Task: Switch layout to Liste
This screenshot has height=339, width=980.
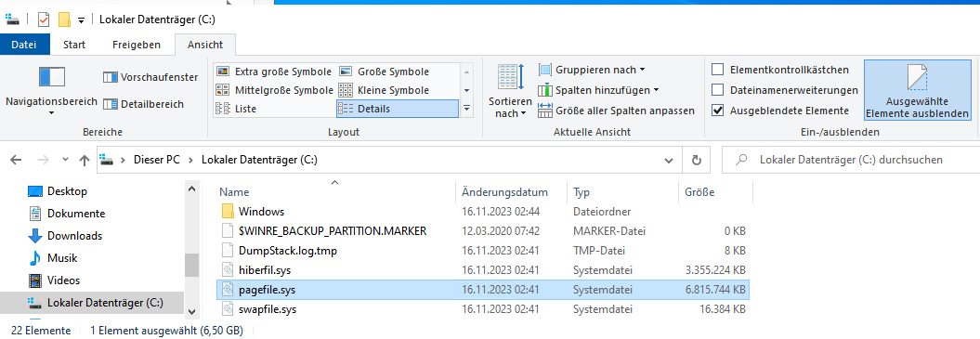Action: coord(236,109)
